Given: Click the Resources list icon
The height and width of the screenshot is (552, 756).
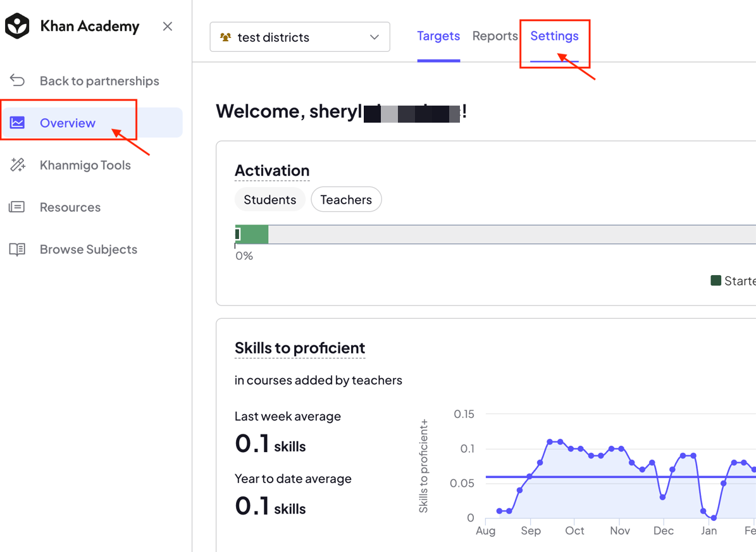Looking at the screenshot, I should pyautogui.click(x=17, y=207).
